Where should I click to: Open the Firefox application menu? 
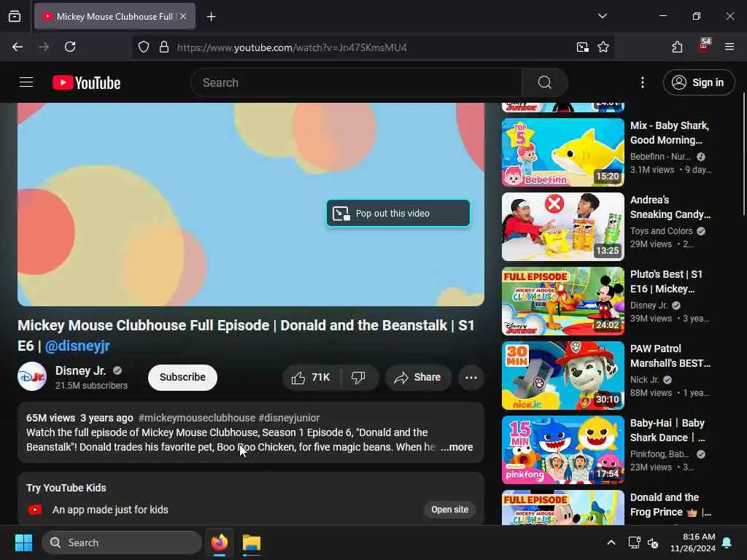point(729,47)
